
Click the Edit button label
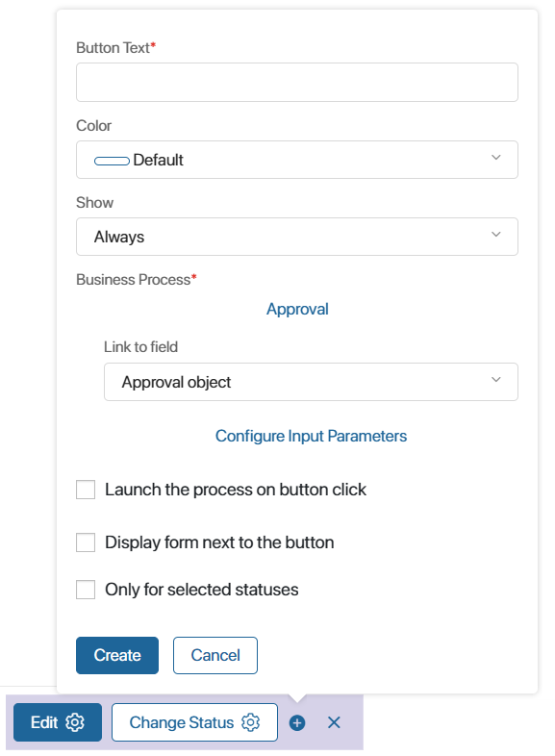click(44, 722)
